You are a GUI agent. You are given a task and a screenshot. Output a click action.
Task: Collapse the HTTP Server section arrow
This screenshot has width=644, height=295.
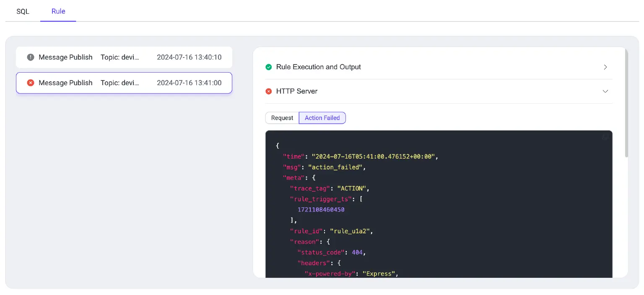click(x=605, y=91)
